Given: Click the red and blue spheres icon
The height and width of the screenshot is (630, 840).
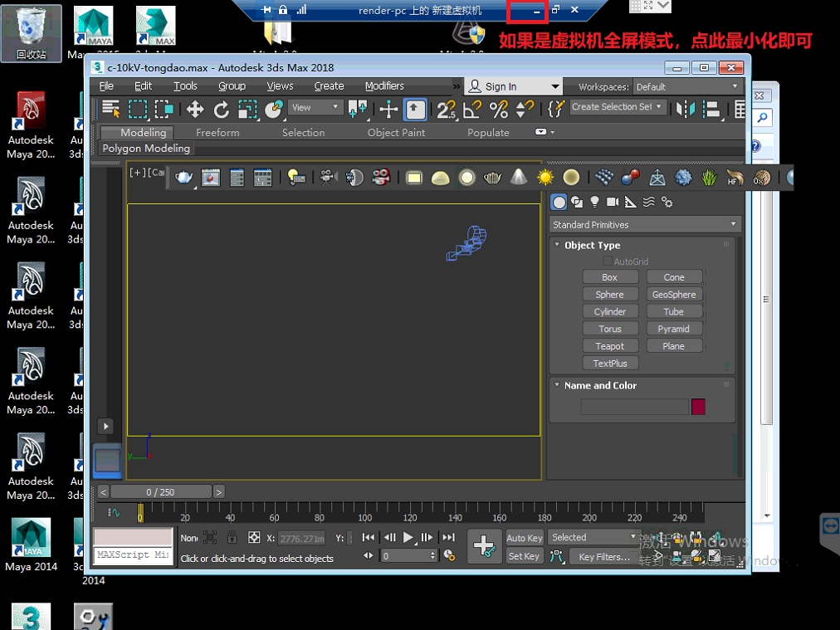Looking at the screenshot, I should click(631, 177).
